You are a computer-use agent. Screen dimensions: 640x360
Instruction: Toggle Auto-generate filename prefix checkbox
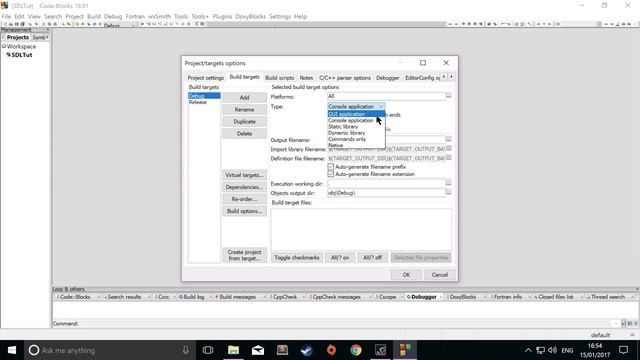[x=331, y=167]
